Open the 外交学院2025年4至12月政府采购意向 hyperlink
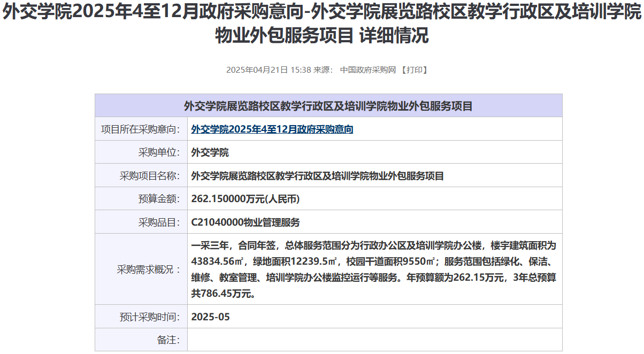This screenshot has height=354, width=644. tap(272, 129)
